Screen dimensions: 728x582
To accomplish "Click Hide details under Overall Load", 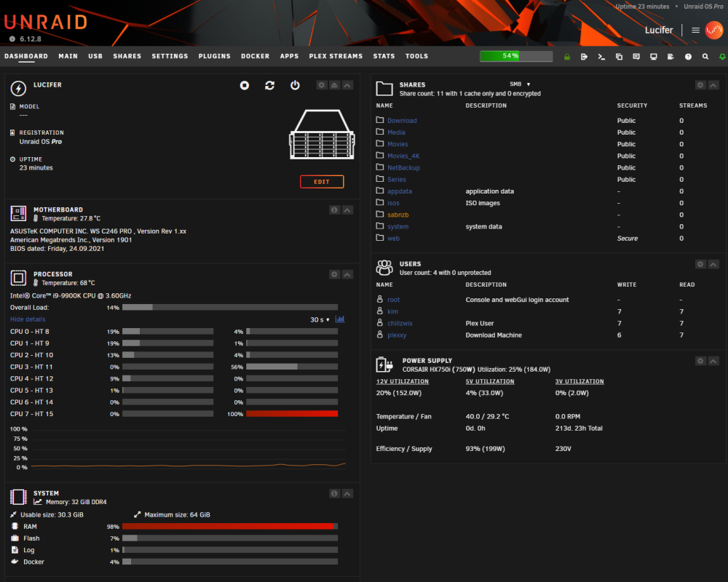I will [x=28, y=319].
